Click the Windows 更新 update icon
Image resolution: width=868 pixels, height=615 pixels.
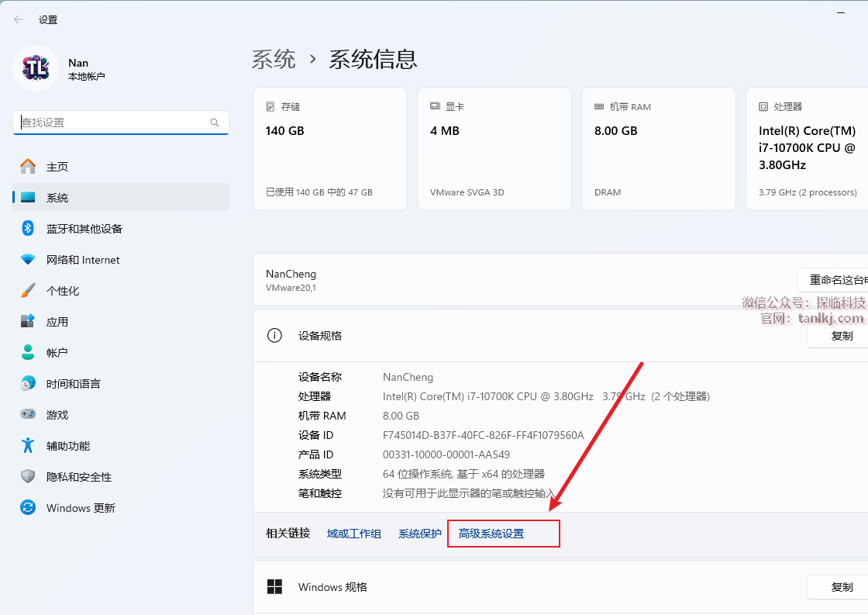[x=28, y=508]
